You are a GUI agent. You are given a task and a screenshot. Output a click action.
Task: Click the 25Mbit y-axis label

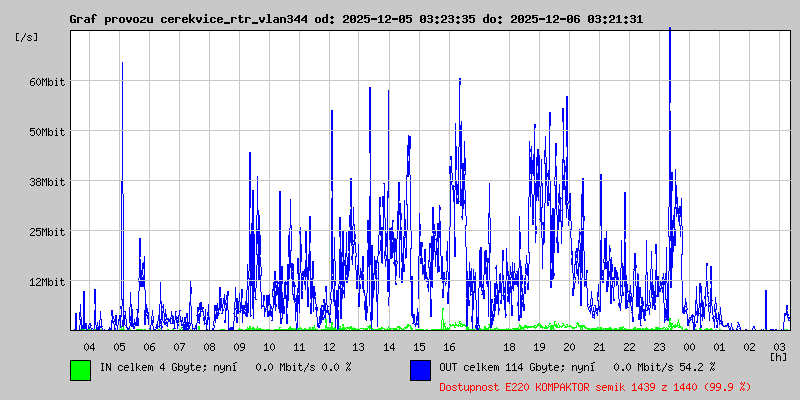point(47,232)
